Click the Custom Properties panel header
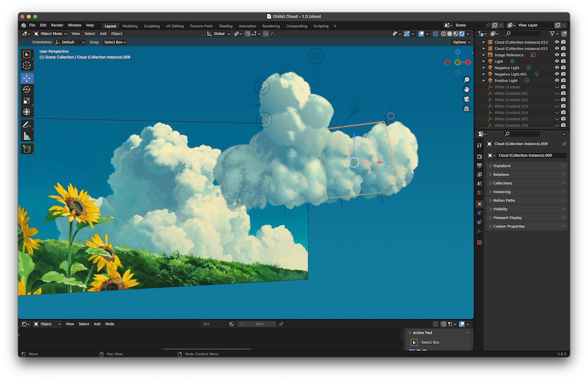588x381 pixels. point(526,226)
